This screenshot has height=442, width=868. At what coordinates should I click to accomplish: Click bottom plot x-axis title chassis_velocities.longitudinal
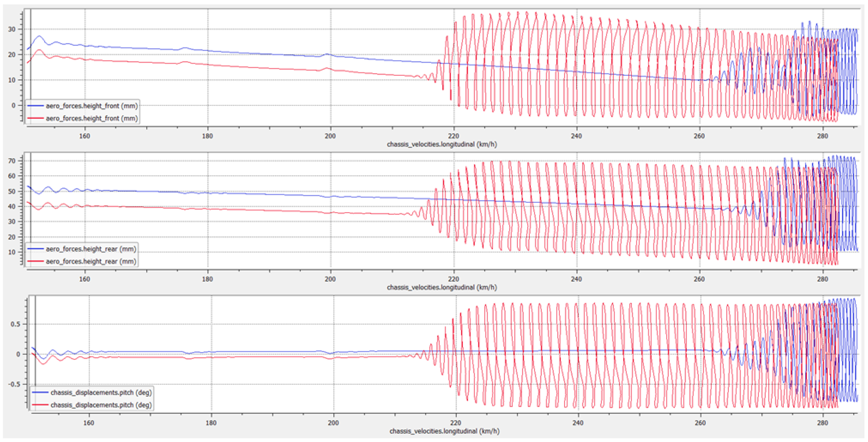(445, 432)
